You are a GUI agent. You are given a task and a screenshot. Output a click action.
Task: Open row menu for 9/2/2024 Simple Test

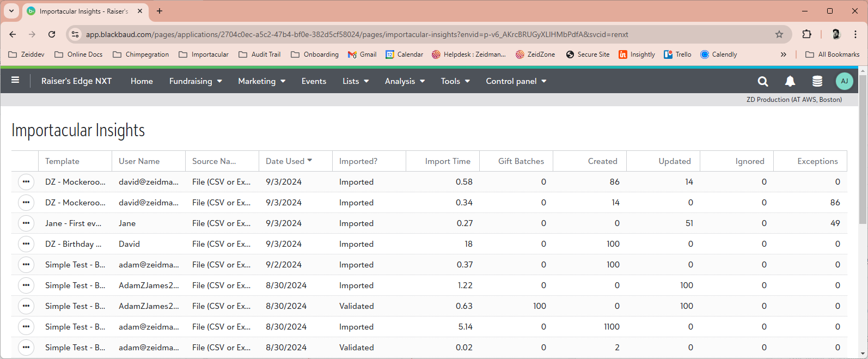(26, 265)
